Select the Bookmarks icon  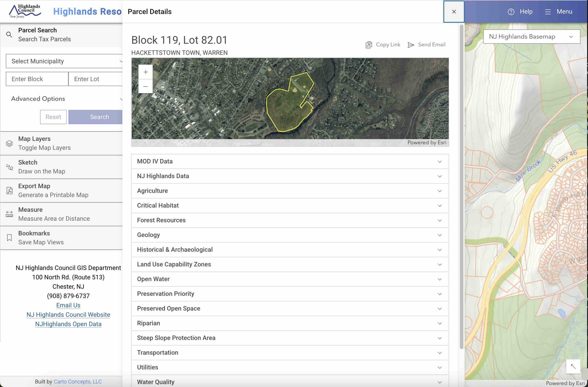click(9, 237)
